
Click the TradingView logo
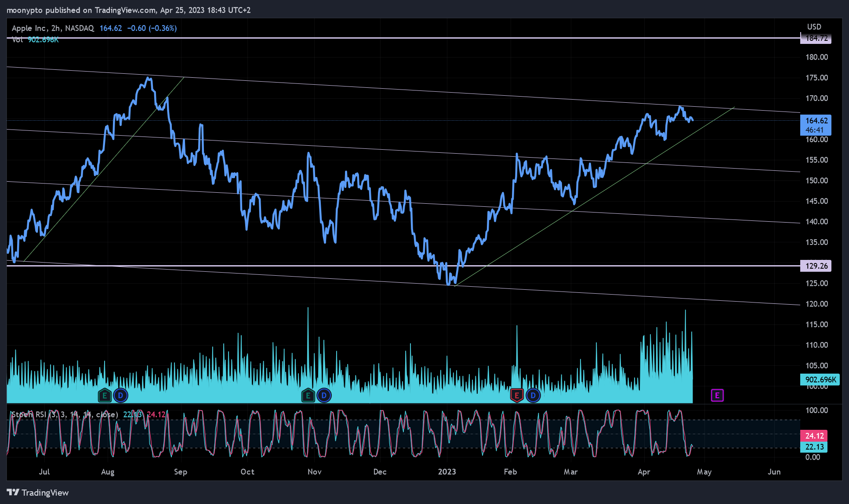coord(38,493)
